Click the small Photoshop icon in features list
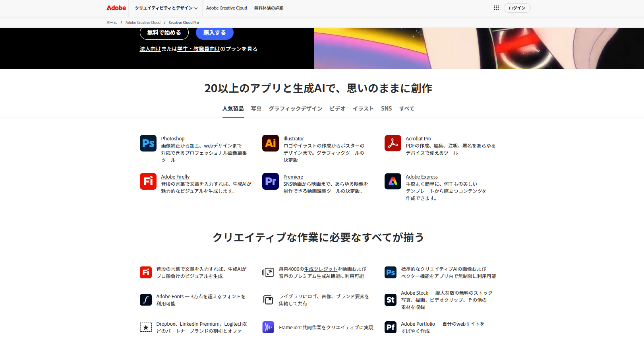 [x=391, y=272]
